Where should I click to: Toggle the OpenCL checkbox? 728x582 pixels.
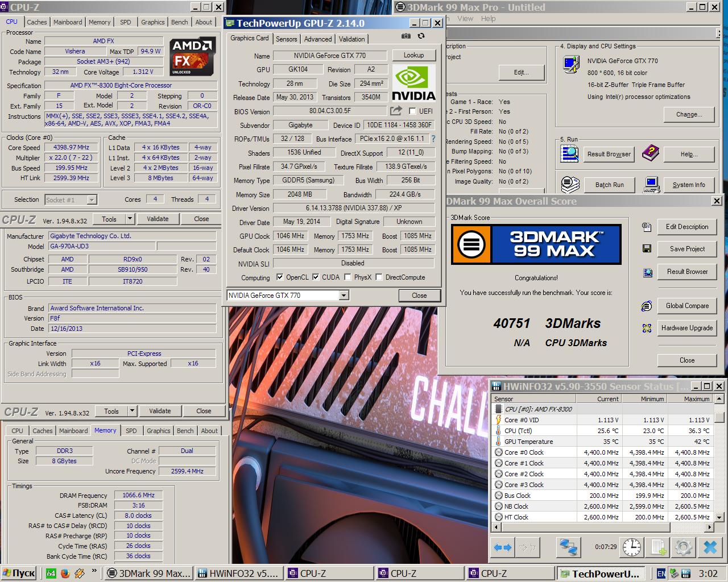tap(280, 277)
